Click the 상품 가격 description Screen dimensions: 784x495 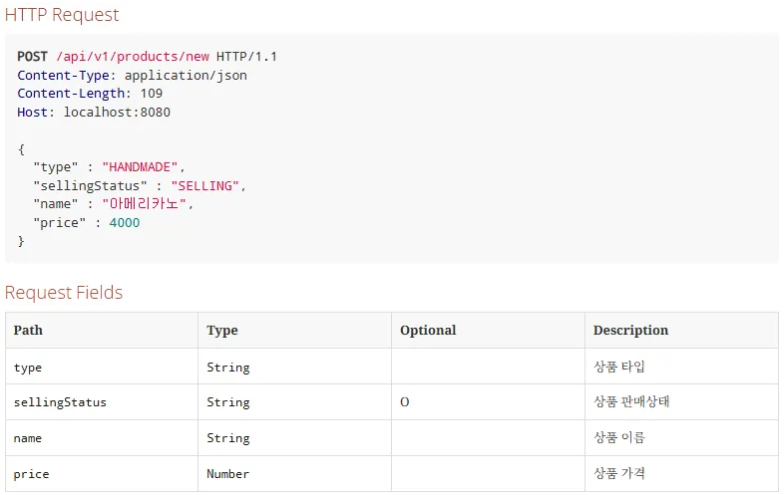(x=619, y=473)
